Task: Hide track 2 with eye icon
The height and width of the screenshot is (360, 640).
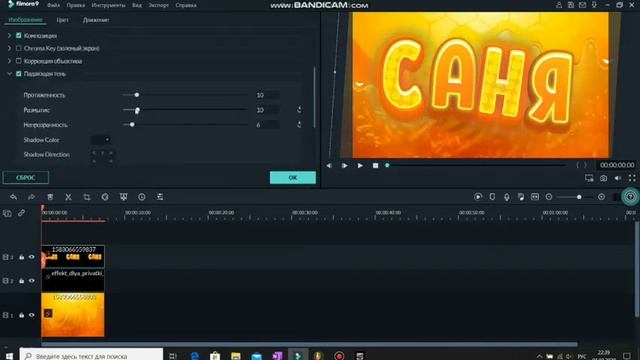Action: click(x=31, y=281)
